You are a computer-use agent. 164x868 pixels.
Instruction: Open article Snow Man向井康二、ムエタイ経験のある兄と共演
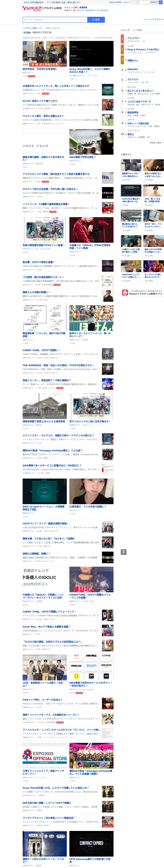point(90,70)
